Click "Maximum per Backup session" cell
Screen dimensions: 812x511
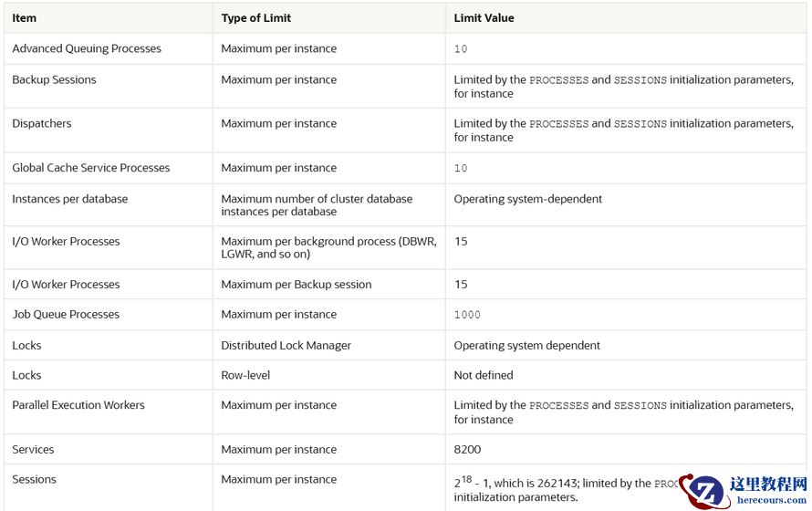[297, 285]
